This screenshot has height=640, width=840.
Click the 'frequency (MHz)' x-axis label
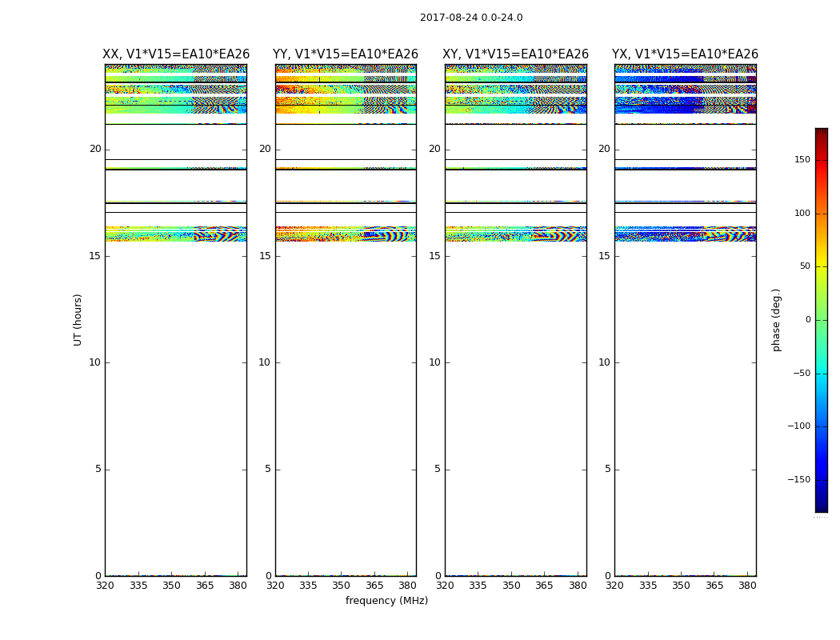point(386,601)
